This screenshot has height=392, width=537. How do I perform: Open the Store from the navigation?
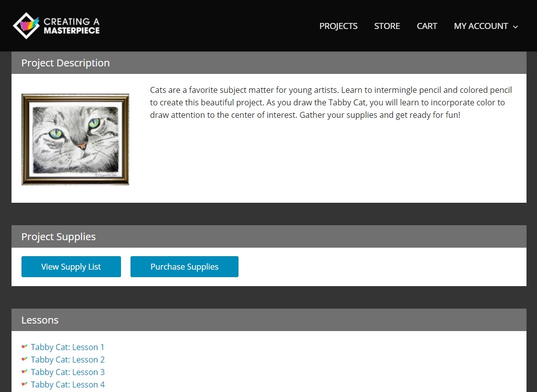coord(387,26)
